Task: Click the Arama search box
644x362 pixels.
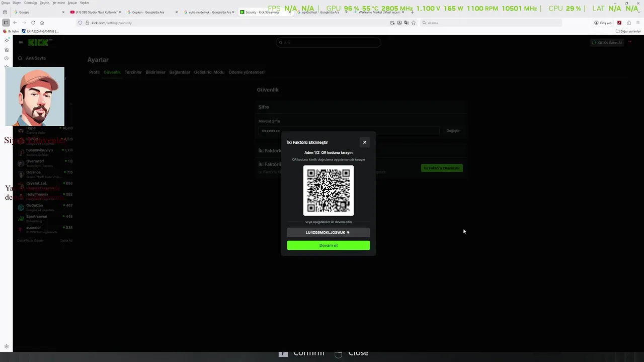Action: tap(491, 23)
